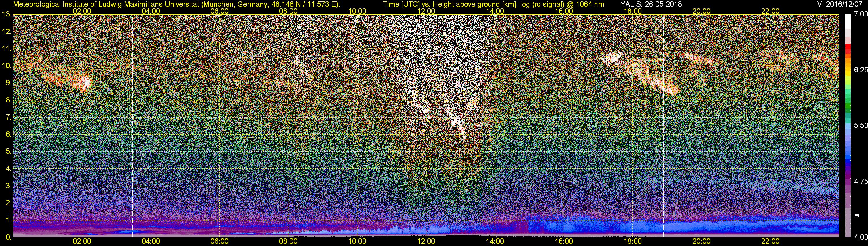The width and height of the screenshot is (868, 246).
Task: Click the 8 km height axis label
Action: click(8, 100)
